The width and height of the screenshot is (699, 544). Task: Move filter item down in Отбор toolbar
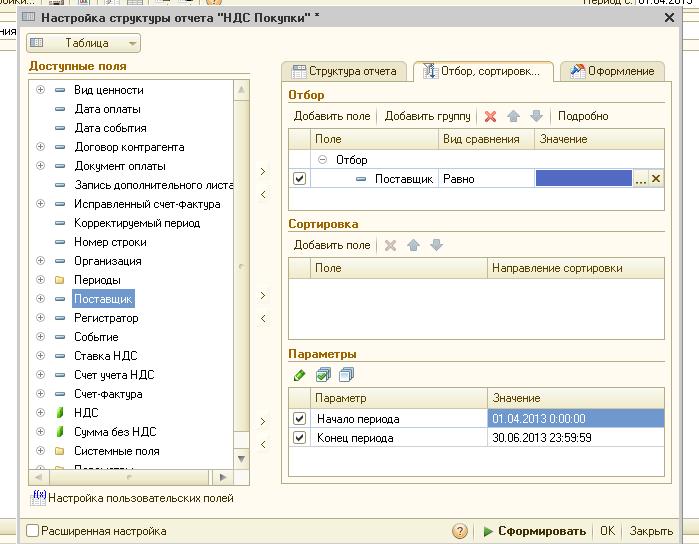point(536,117)
